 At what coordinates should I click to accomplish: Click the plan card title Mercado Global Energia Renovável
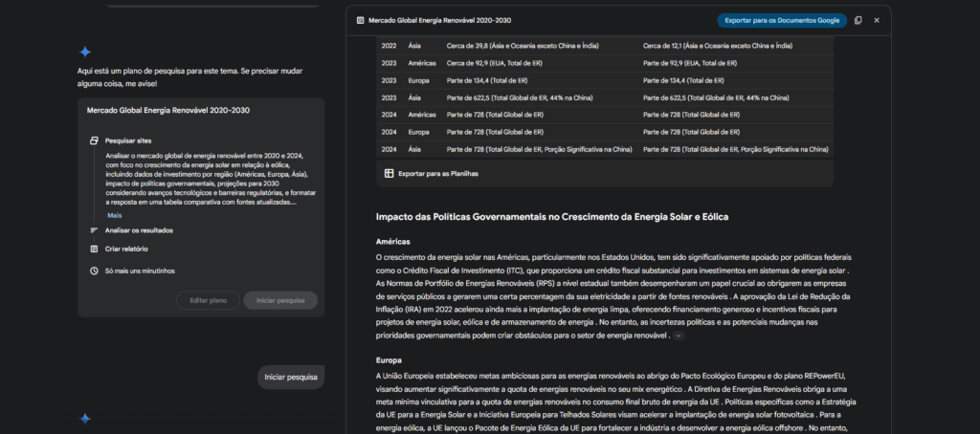point(168,111)
